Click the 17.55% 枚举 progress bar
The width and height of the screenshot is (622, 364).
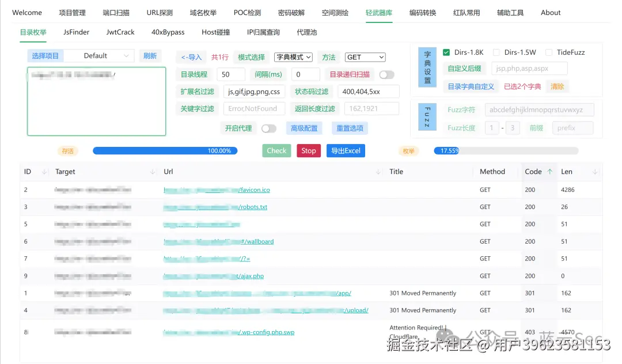[x=506, y=151]
